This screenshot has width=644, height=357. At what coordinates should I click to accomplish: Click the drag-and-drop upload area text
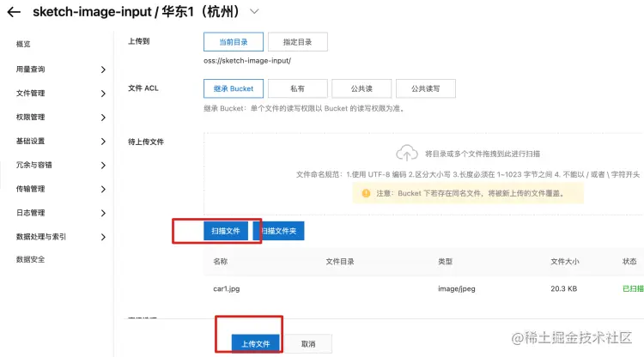point(483,154)
